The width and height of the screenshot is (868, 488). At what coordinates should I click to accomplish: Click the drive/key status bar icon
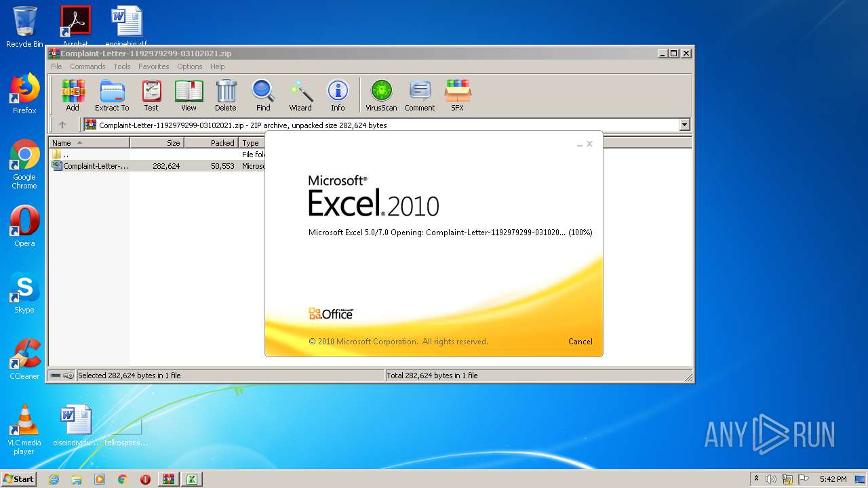62,375
